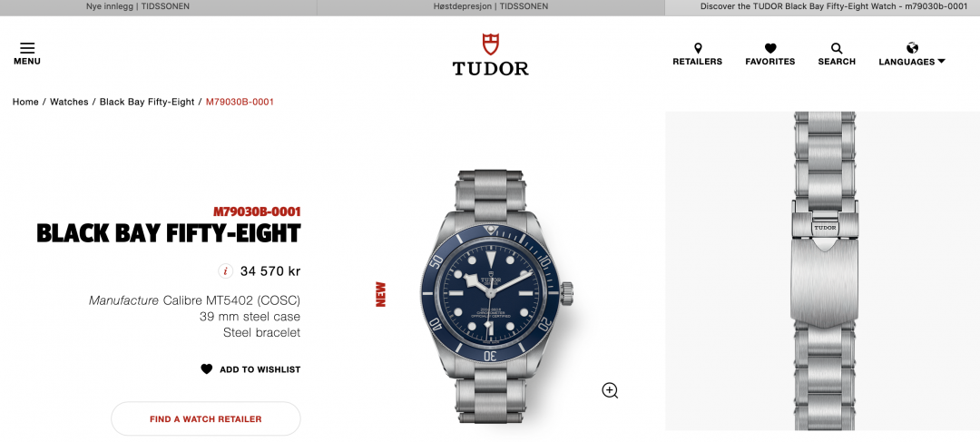Open Black Bay Fifty-Eight breadcrumb link
The image size is (980, 442).
tap(147, 102)
